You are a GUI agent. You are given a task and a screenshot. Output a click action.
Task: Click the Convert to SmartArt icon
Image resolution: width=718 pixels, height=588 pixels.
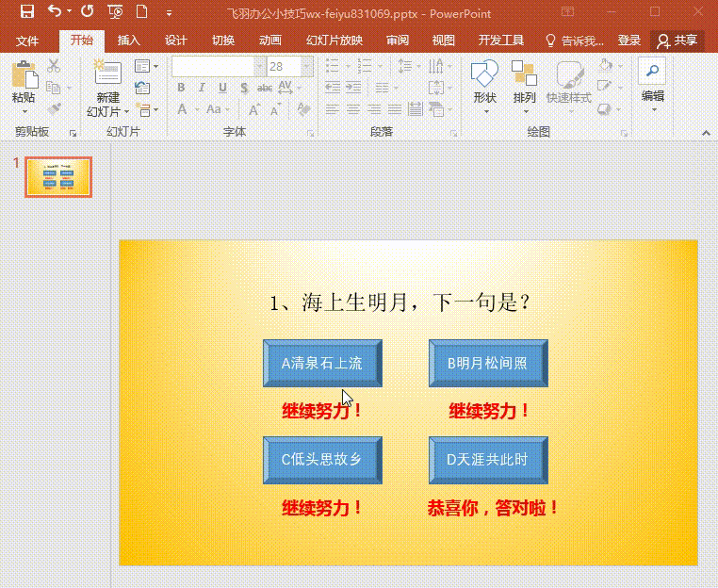(436, 109)
